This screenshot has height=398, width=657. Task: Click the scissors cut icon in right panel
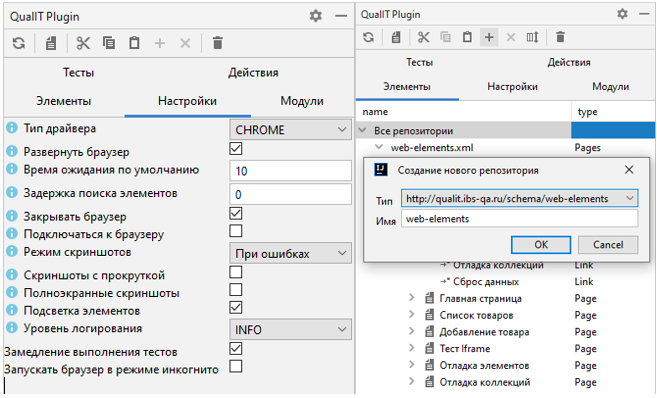[424, 37]
